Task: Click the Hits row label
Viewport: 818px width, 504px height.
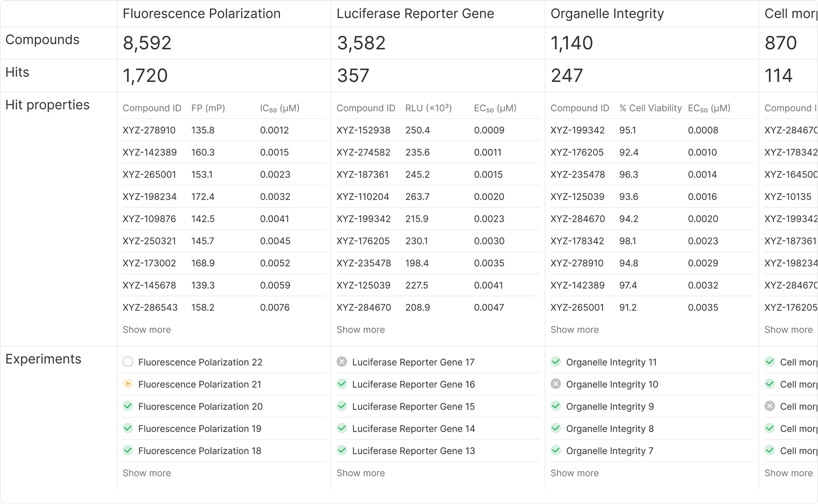Action: 17,72
